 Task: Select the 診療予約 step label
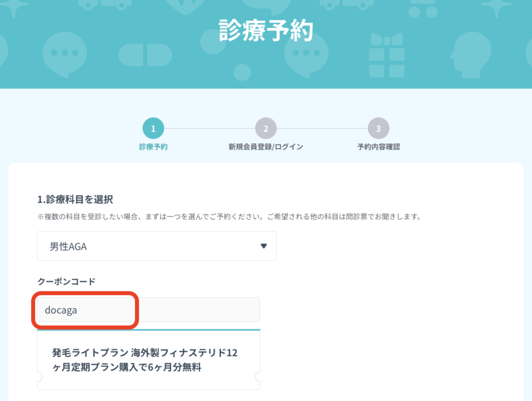[x=153, y=147]
